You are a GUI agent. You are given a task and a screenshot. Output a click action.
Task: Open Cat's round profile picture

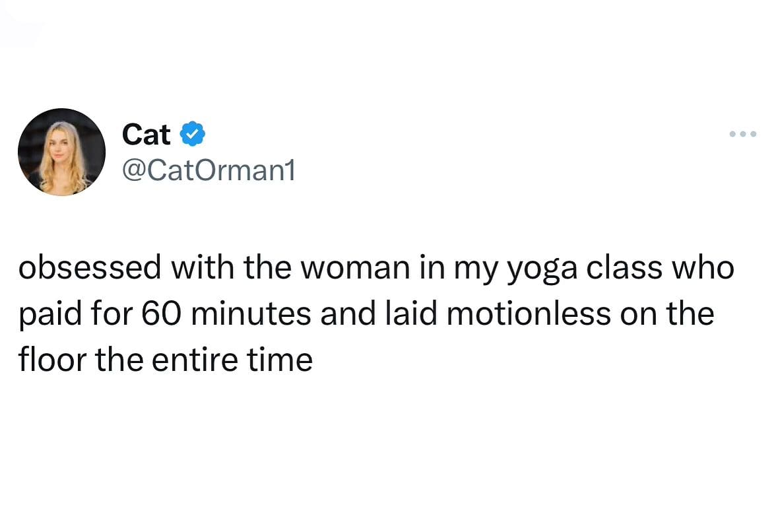pos(61,152)
